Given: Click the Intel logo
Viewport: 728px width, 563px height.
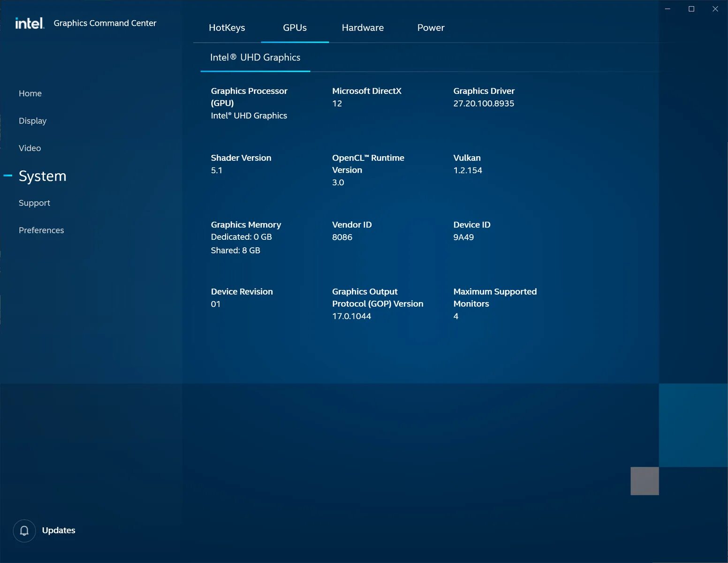Looking at the screenshot, I should point(30,23).
